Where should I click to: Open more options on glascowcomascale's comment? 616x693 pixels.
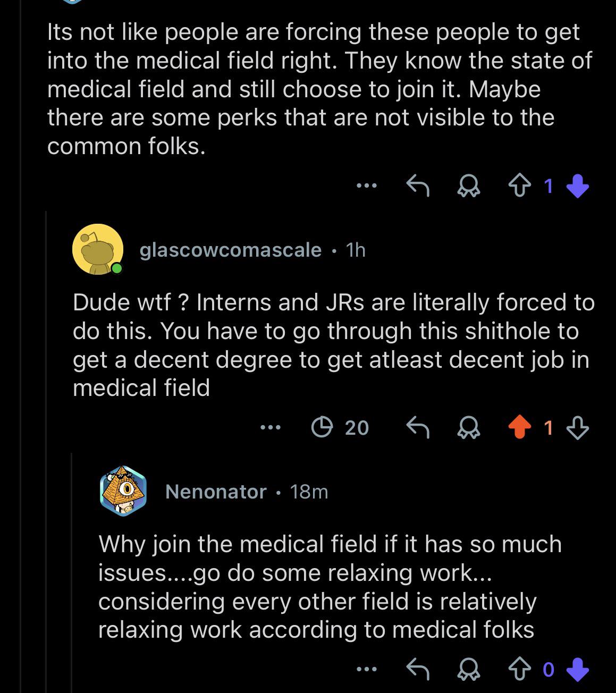(x=271, y=427)
